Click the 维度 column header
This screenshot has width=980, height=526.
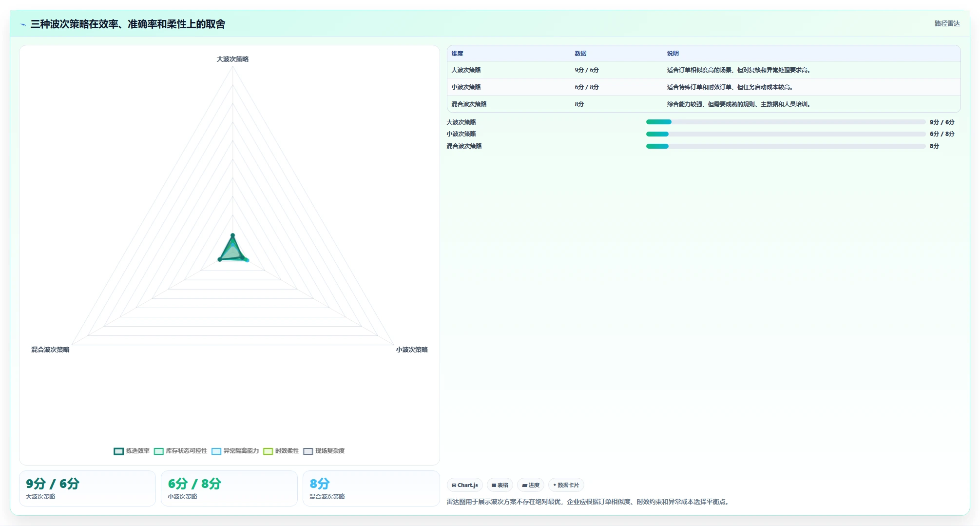457,54
